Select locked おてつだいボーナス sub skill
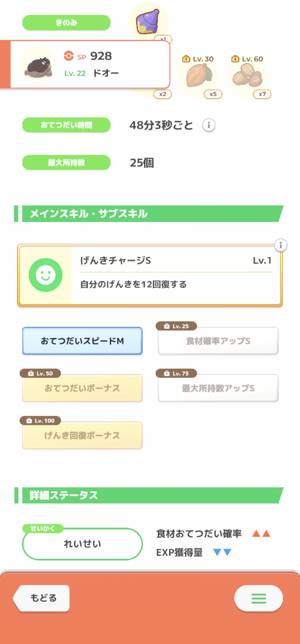The height and width of the screenshot is (644, 300). tap(82, 388)
